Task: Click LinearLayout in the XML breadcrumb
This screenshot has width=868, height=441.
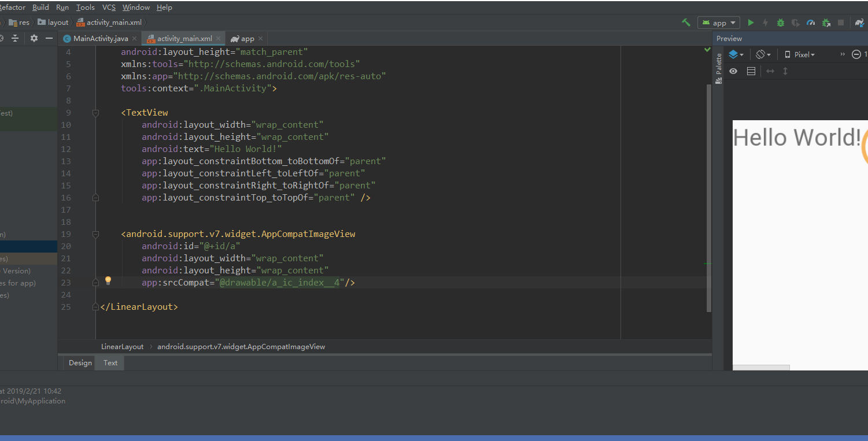Action: click(122, 347)
